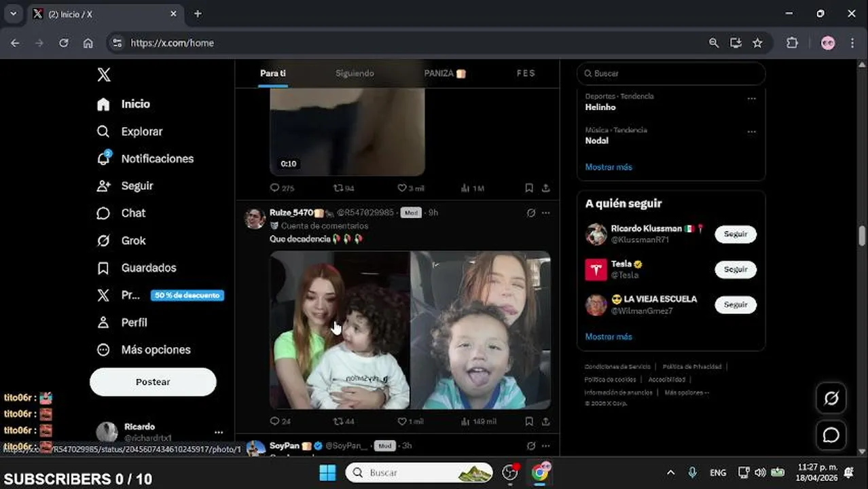Expand Más opciones in the sidebar
The width and height of the screenshot is (868, 489).
click(143, 350)
